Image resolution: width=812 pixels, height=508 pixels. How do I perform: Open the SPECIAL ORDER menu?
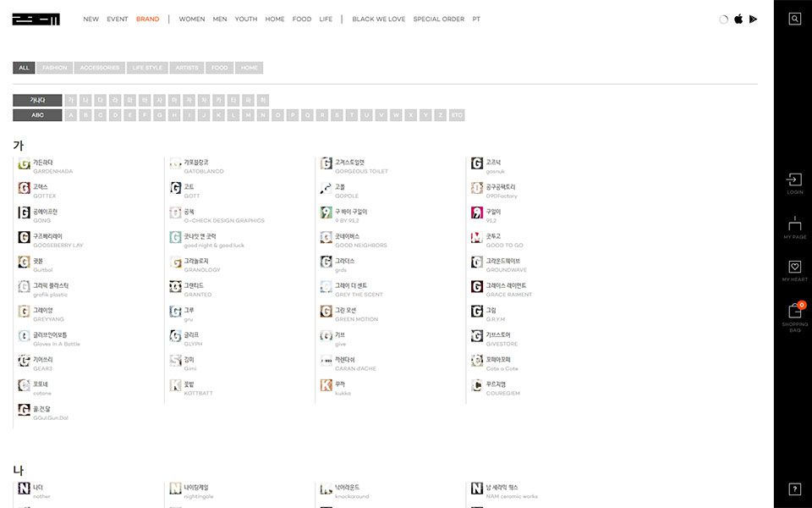tap(438, 19)
